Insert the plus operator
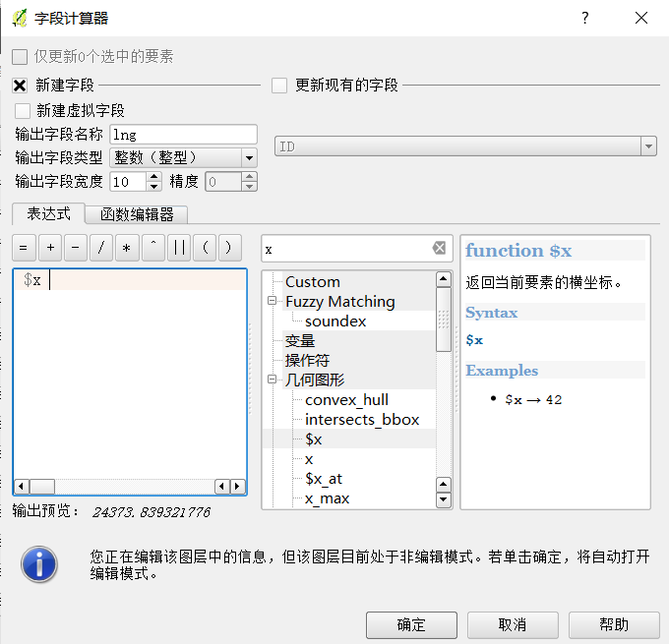This screenshot has height=644, width=669. point(50,248)
